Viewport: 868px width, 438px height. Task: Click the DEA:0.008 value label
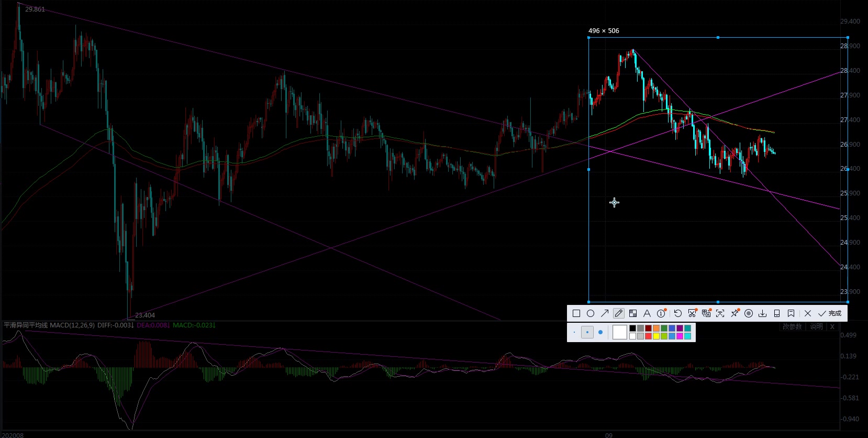[x=153, y=325]
